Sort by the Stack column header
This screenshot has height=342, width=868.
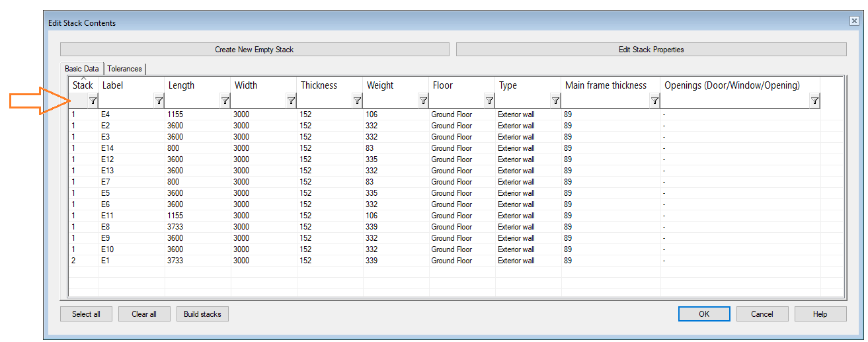tap(83, 85)
